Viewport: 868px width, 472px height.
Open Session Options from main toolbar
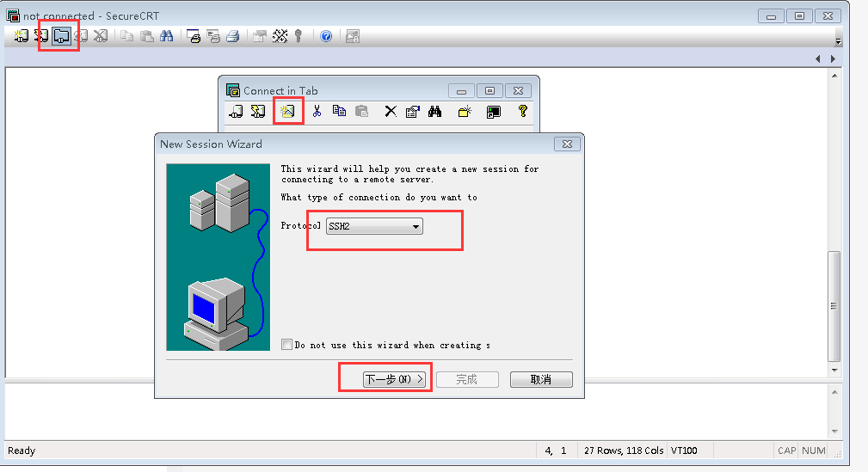point(260,36)
